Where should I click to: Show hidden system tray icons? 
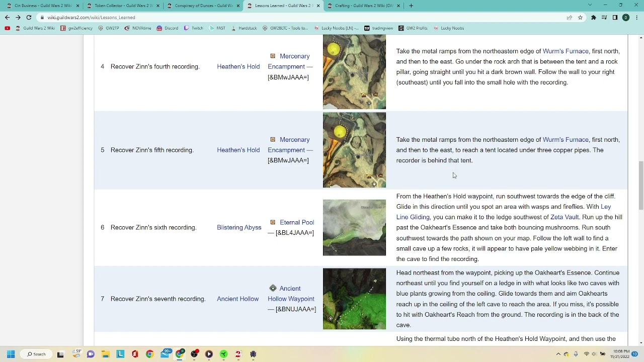pos(558,354)
